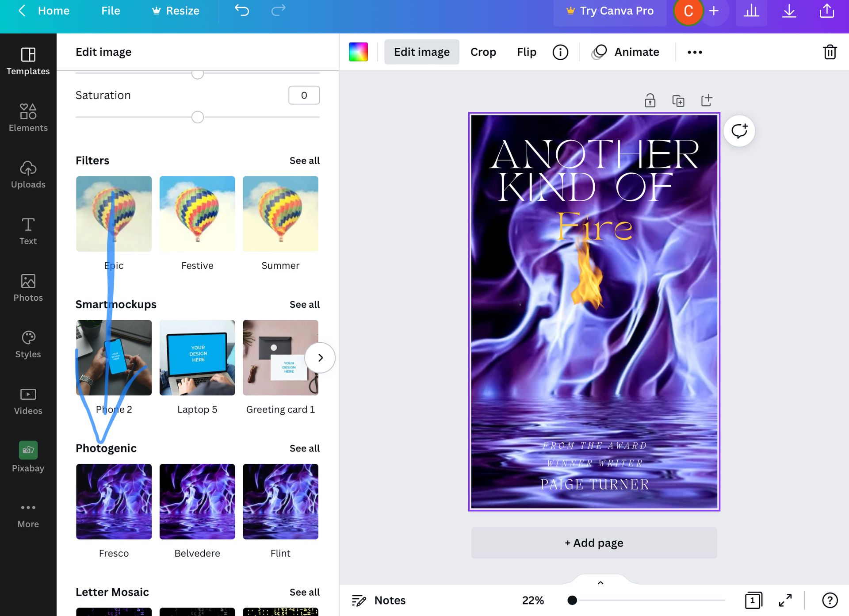Click Try Canva Pro
This screenshot has height=616, width=849.
(610, 11)
